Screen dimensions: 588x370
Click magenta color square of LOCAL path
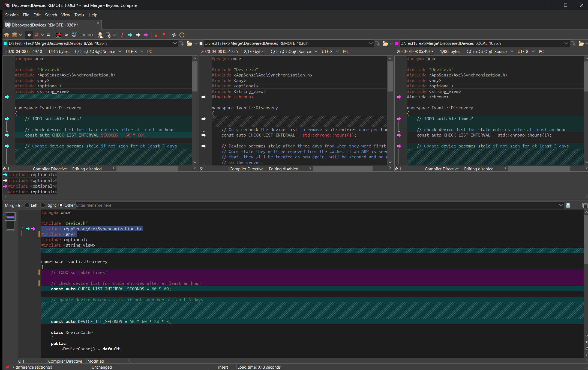click(397, 43)
